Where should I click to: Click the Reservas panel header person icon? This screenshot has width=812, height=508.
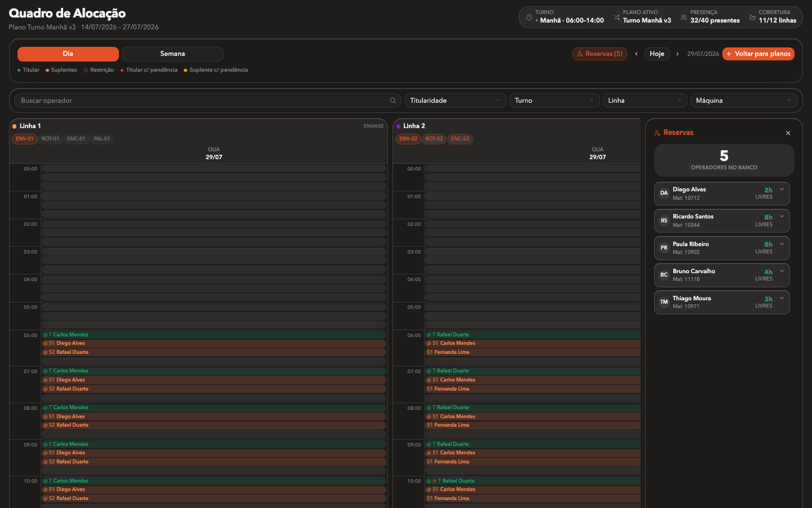point(657,133)
